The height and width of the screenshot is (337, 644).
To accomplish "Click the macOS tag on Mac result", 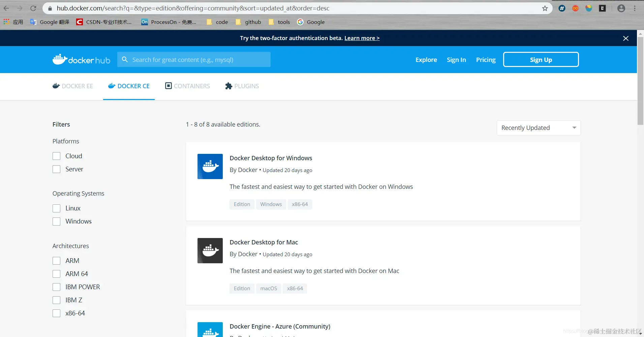I will pos(269,289).
